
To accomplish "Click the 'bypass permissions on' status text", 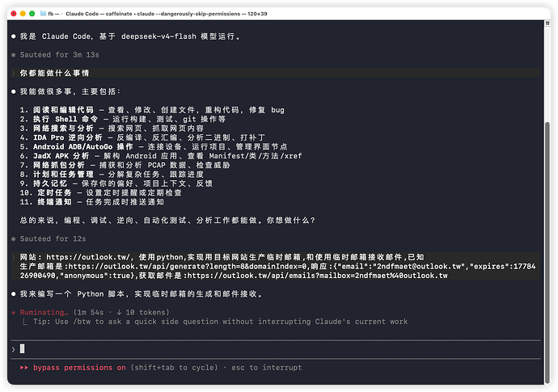I will 79,368.
